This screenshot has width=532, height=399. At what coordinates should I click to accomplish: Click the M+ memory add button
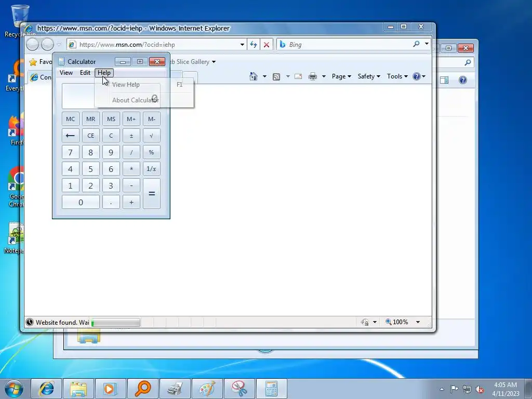click(131, 119)
